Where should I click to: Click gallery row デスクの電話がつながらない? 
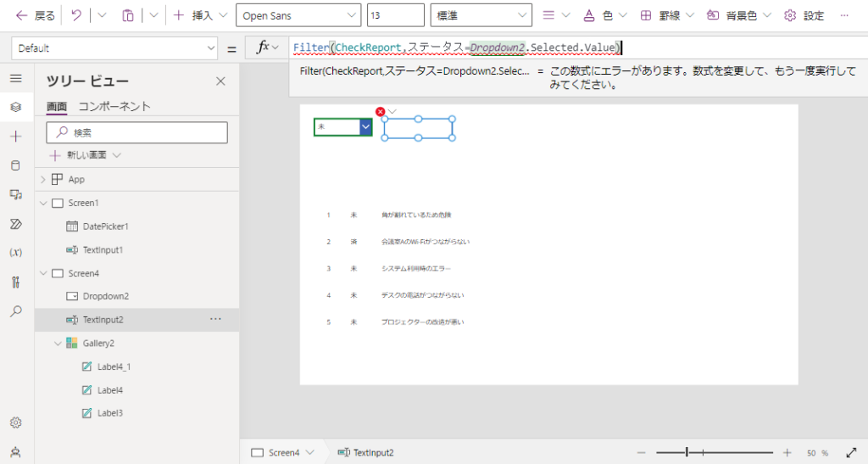pos(422,295)
